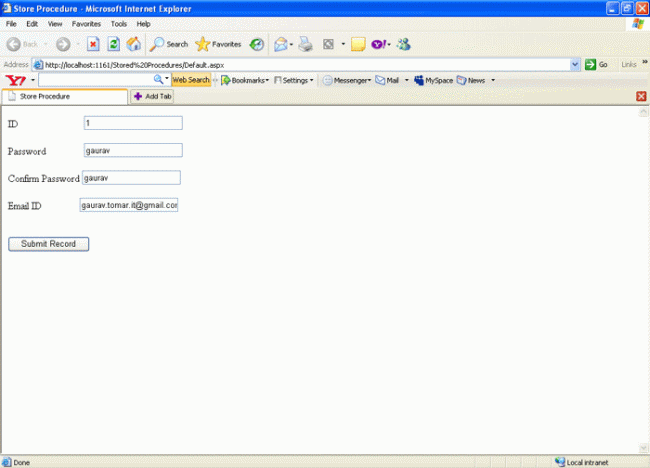Viewport: 650px width, 468px height.
Task: Open the Help menu
Action: coord(143,24)
